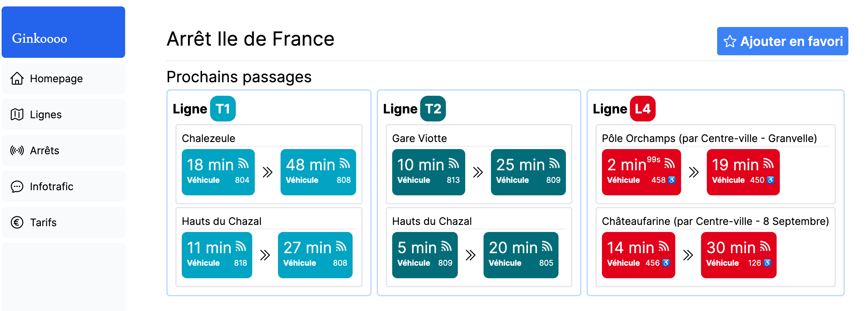The height and width of the screenshot is (311, 868).
Task: Select the wheelchair icon on vehicle 126
Action: pos(768,263)
